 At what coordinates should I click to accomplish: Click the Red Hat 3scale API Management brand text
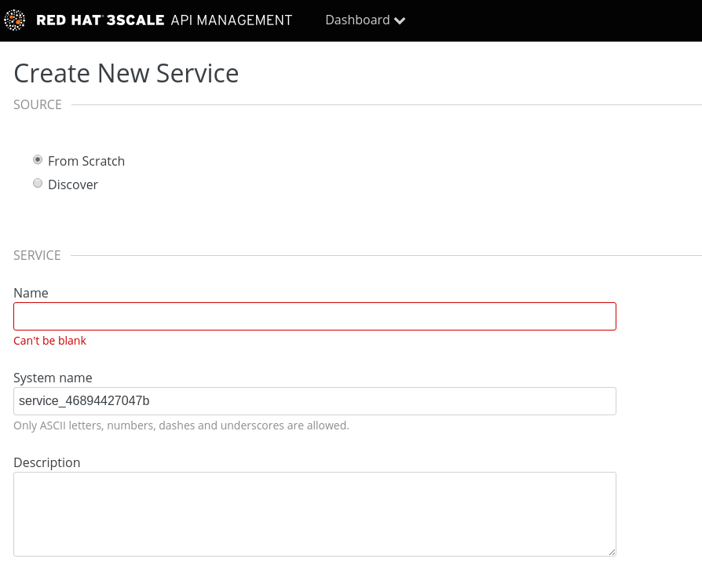164,20
